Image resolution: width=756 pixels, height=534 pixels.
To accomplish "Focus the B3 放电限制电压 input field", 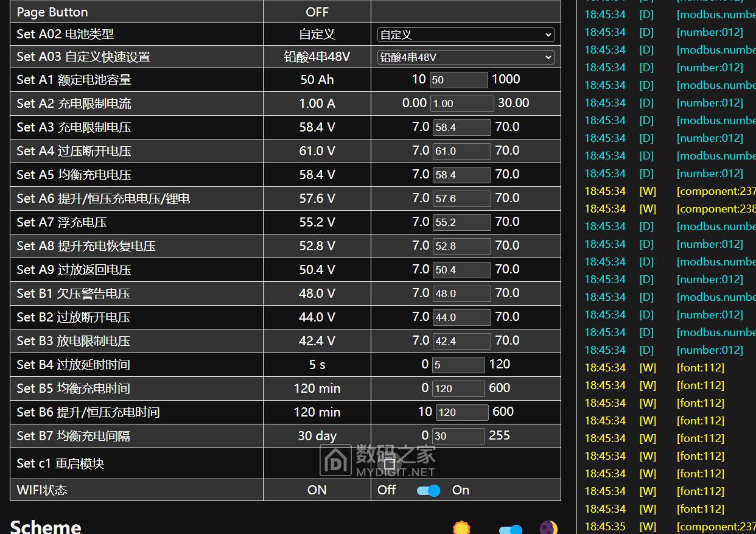I will click(461, 341).
